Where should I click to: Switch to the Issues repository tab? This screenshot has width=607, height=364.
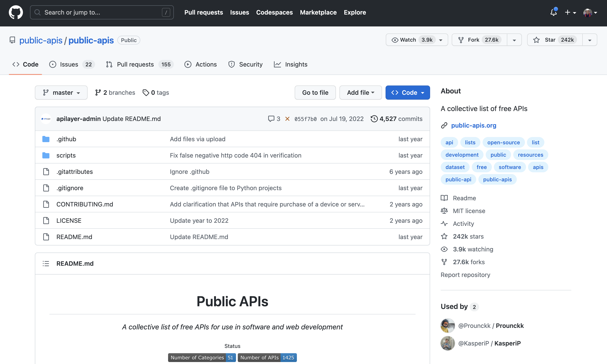point(72,64)
